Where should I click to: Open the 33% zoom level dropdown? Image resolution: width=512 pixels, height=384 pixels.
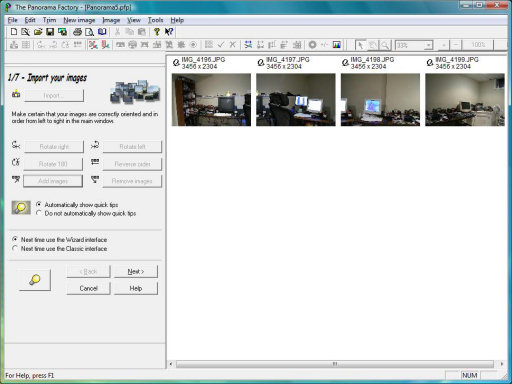pyautogui.click(x=429, y=45)
